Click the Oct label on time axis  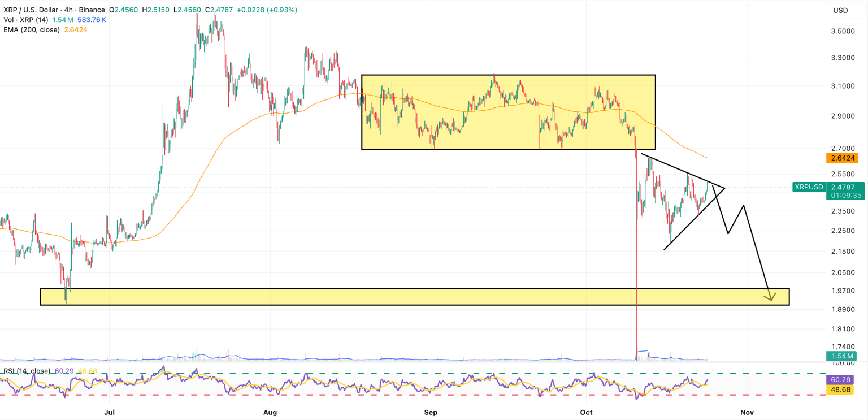click(x=586, y=413)
